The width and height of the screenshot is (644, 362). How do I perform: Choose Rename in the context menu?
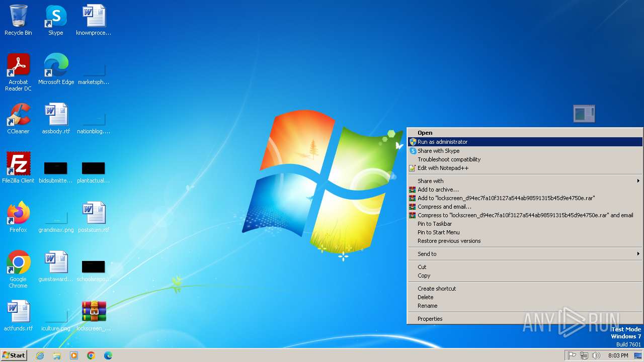[x=525, y=306]
